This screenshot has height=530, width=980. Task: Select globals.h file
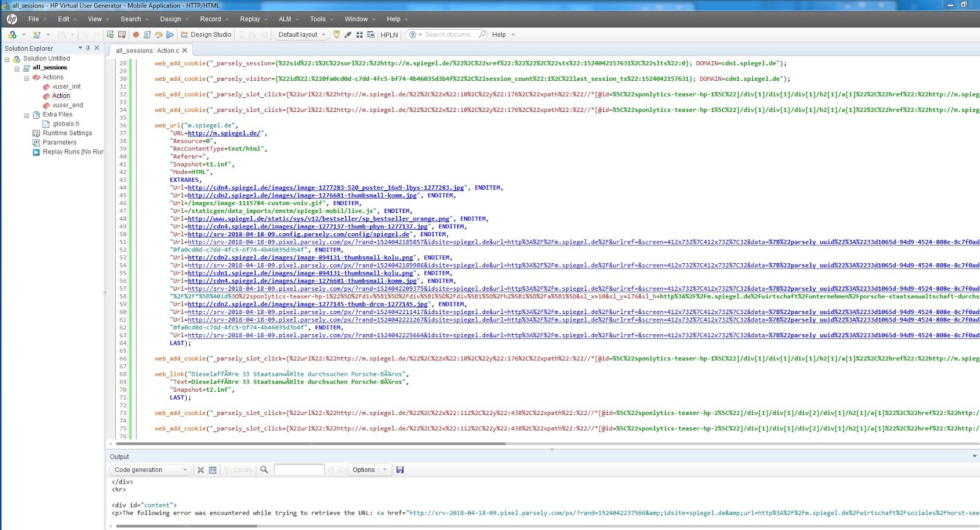coord(66,124)
